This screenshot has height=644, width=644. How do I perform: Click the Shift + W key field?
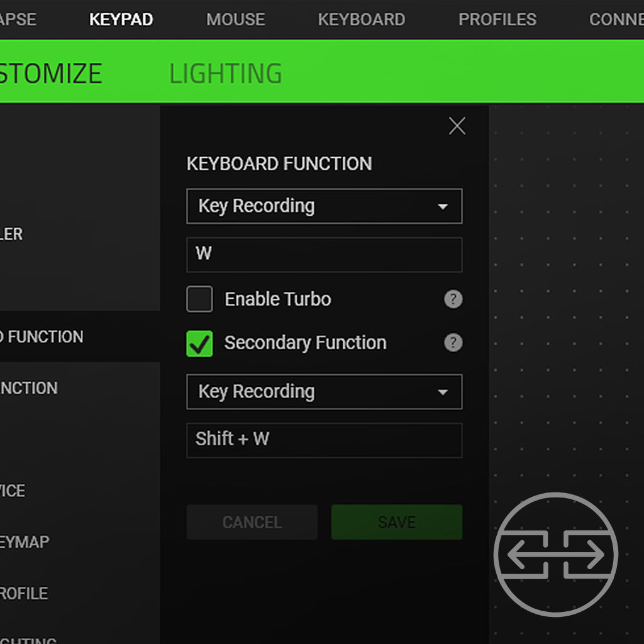[x=324, y=440]
